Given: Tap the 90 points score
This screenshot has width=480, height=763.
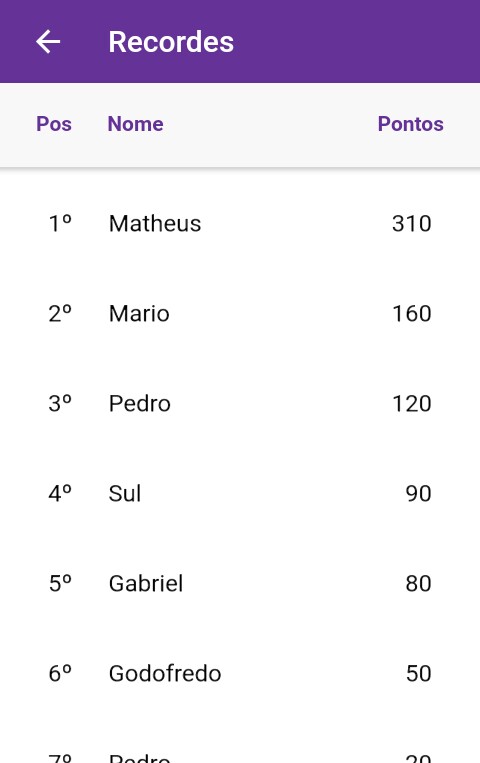Looking at the screenshot, I should tap(418, 493).
